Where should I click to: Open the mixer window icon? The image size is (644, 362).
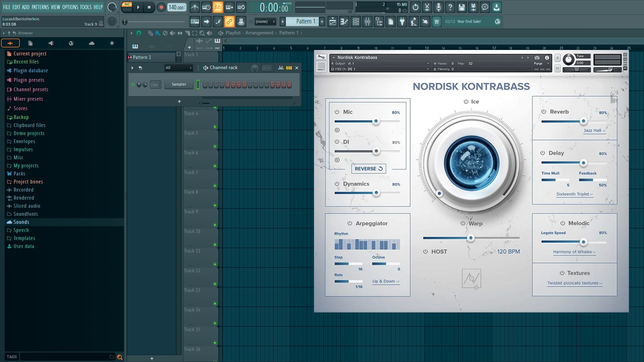coord(367,22)
